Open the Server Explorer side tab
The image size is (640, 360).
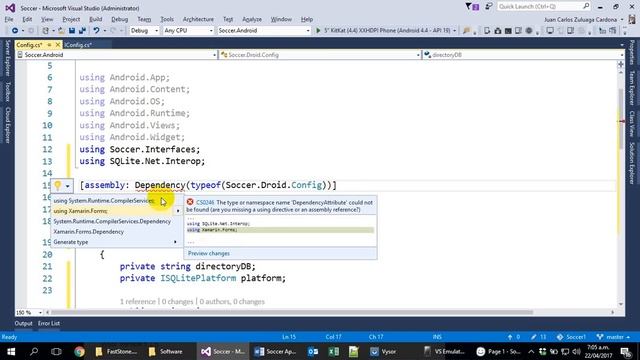(x=7, y=58)
